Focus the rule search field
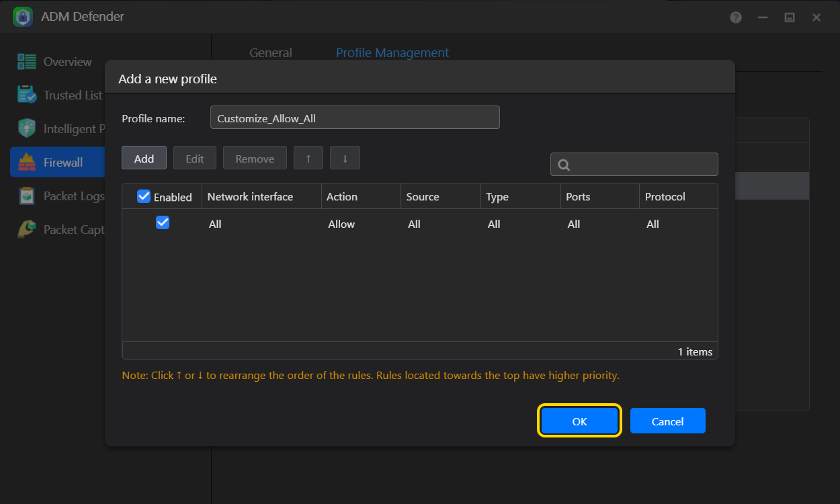This screenshot has height=504, width=840. tap(634, 165)
